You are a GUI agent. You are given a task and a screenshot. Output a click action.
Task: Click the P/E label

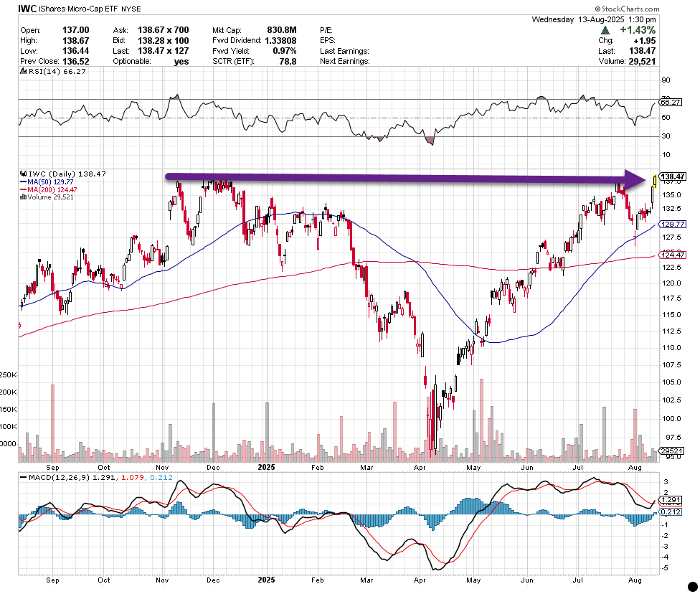pyautogui.click(x=326, y=30)
